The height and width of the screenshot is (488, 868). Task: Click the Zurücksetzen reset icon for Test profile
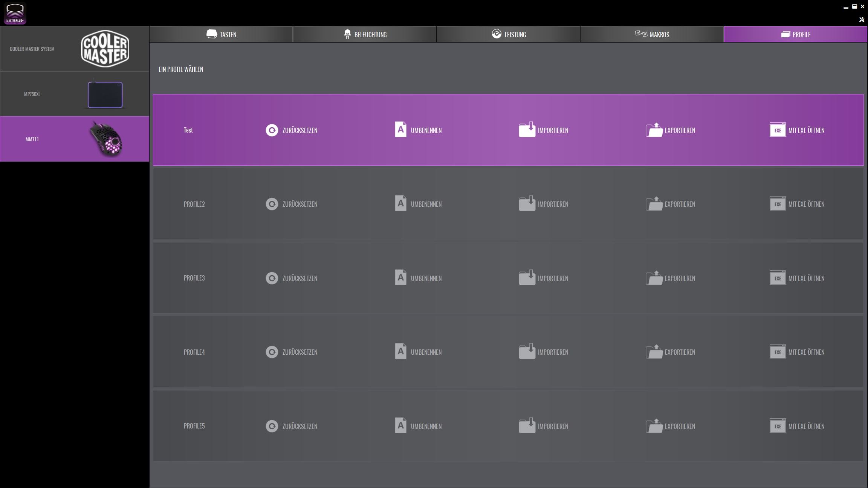pyautogui.click(x=272, y=130)
